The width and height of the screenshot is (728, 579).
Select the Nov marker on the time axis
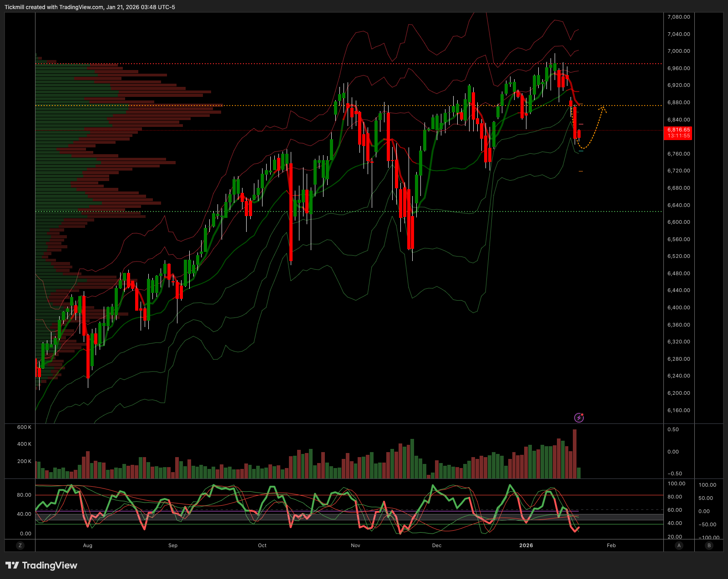coord(355,545)
